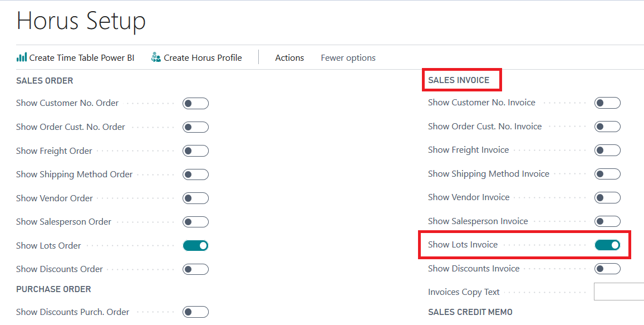The height and width of the screenshot is (325, 644).
Task: Select Fewer options
Action: (348, 57)
